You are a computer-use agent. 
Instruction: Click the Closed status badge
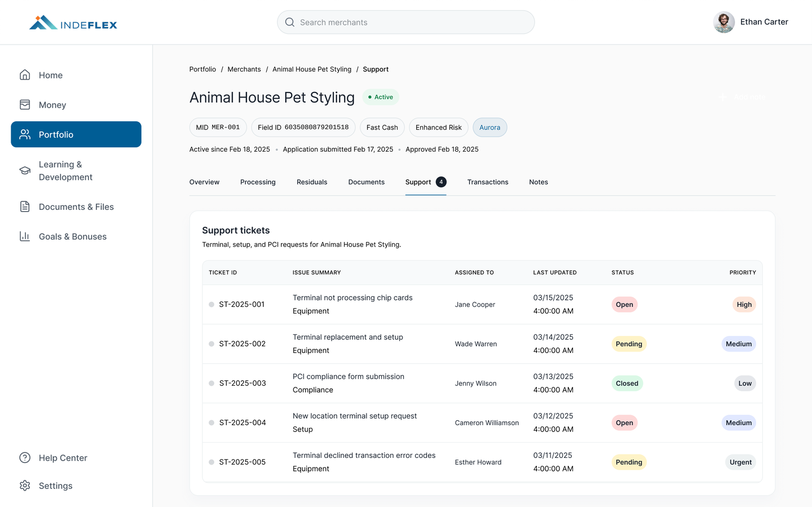click(627, 383)
